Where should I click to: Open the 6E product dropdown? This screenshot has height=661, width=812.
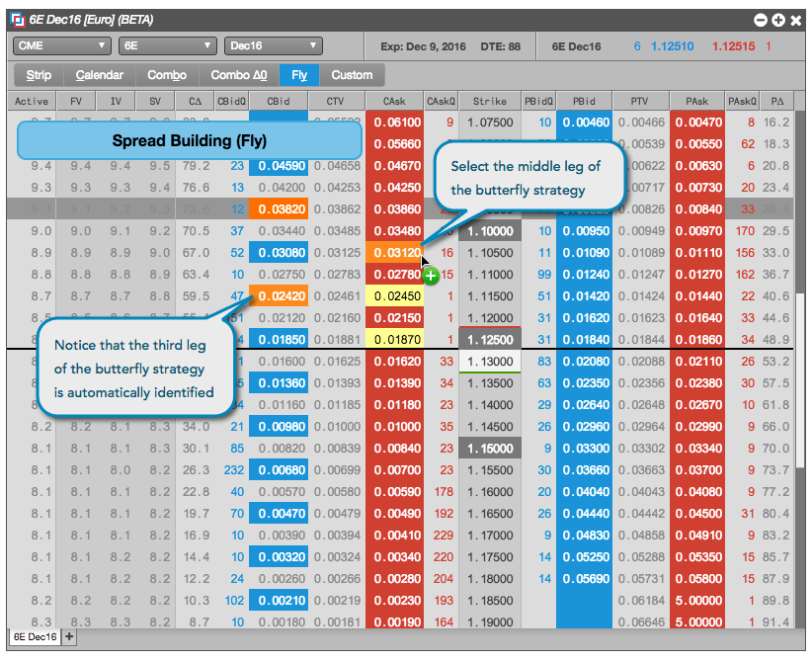167,45
